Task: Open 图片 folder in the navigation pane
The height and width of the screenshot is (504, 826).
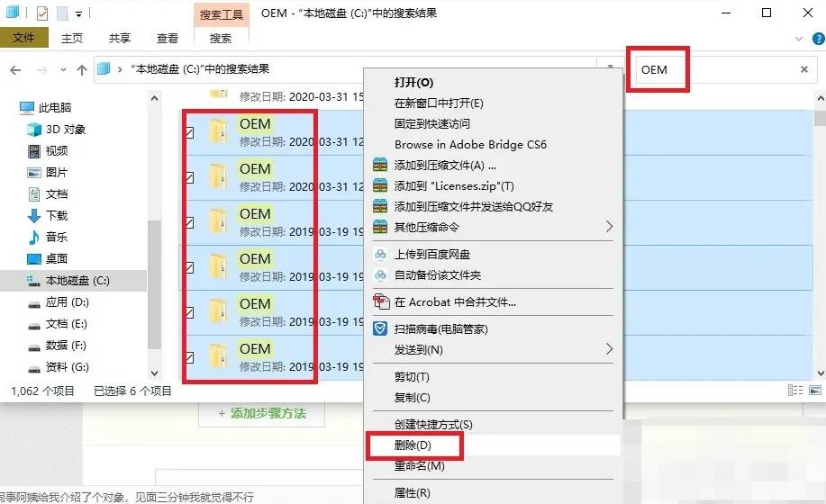Action: [48, 172]
